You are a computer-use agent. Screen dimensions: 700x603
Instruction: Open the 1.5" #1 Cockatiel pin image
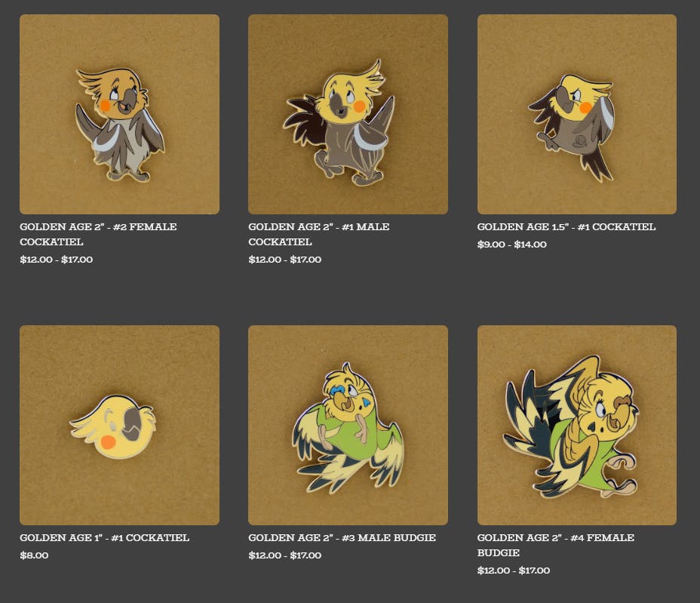tap(577, 114)
